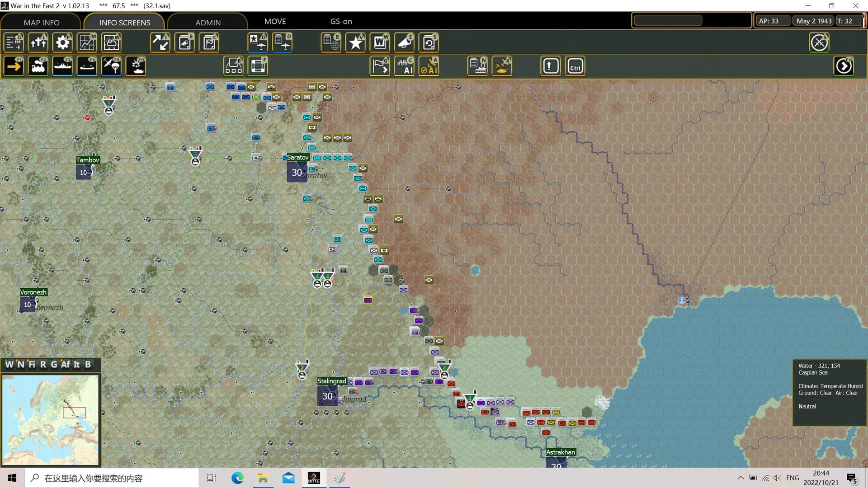Screen dimensions: 868x488
Task: Select the Rail move train icon (F2)
Action: [x=38, y=66]
